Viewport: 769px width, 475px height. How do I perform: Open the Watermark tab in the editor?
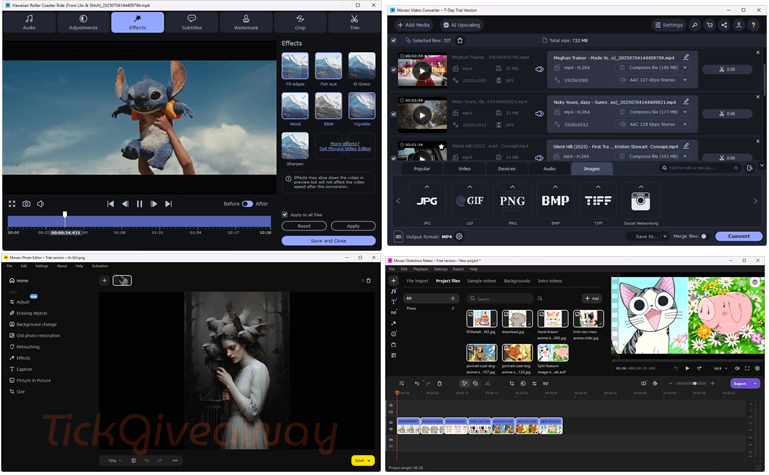pos(246,23)
